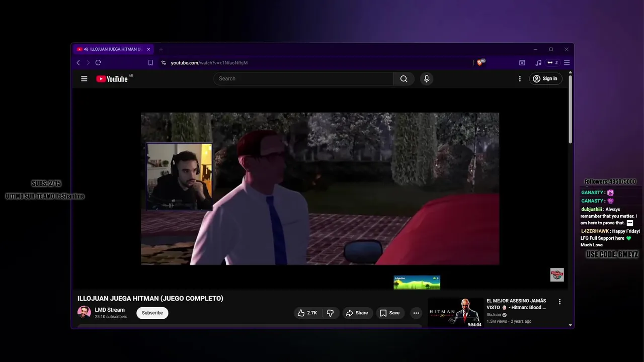
Task: Open YouTube settings three-dot menu by Sign in
Action: [x=520, y=78]
